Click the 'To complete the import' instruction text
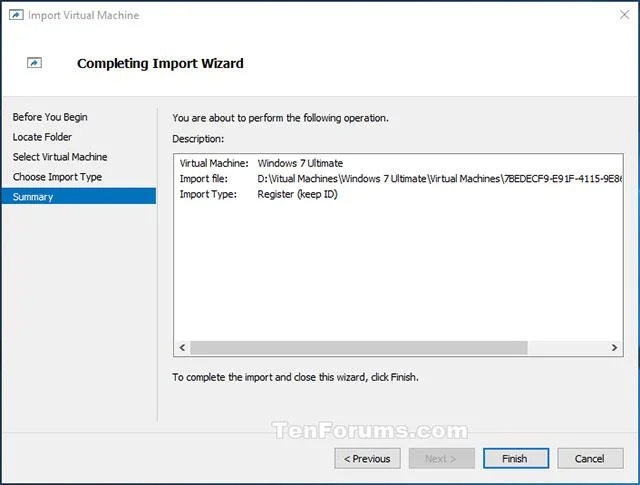Screen dimensions: 640x485 click(295, 377)
